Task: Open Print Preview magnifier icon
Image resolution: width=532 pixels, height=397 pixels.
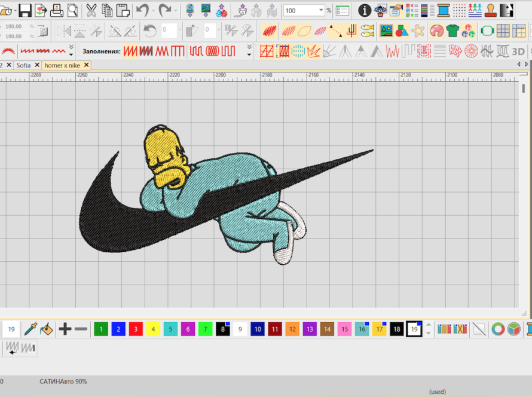Action: tap(72, 11)
